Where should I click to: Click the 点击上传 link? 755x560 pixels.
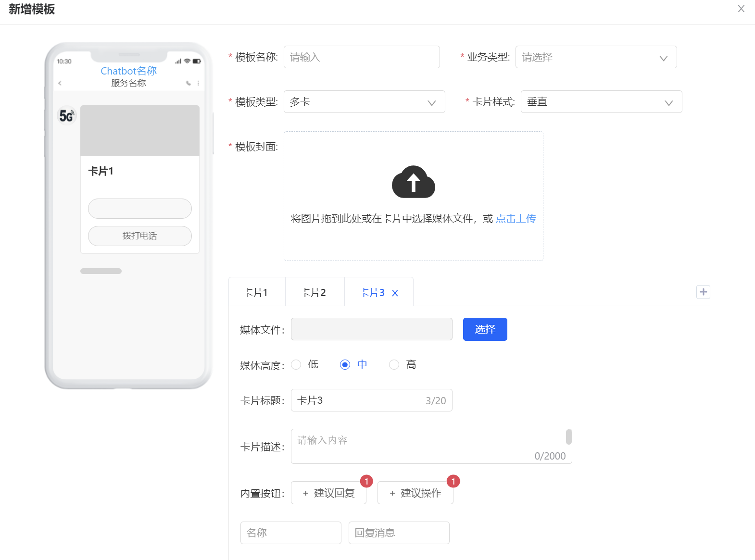[516, 219]
